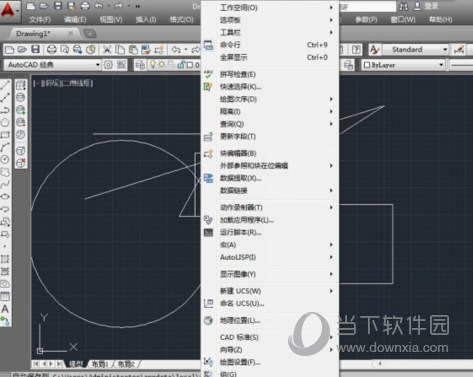Select the Table draw tool
This screenshot has width=473, height=377.
coord(5,296)
